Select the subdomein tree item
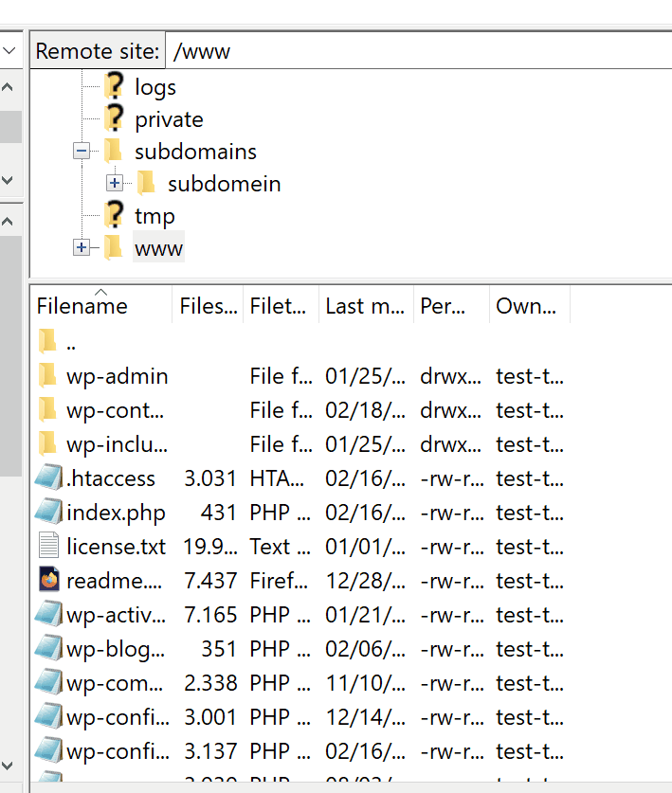The height and width of the screenshot is (793, 672). point(225,184)
